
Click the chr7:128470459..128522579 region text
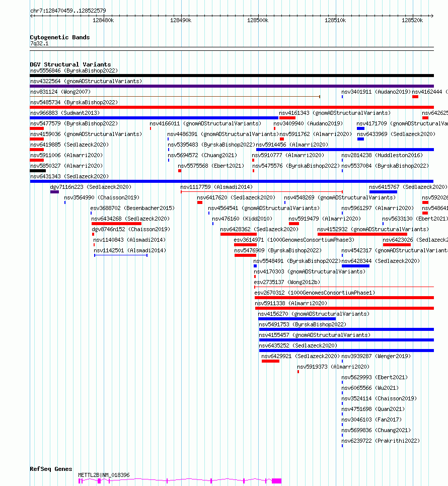click(x=68, y=11)
